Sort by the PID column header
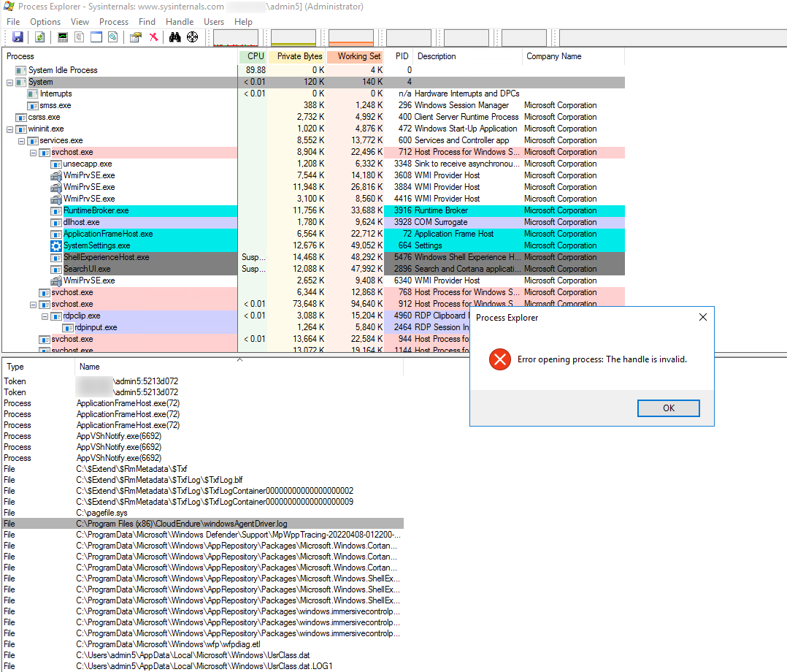This screenshot has height=672, width=787. click(399, 56)
